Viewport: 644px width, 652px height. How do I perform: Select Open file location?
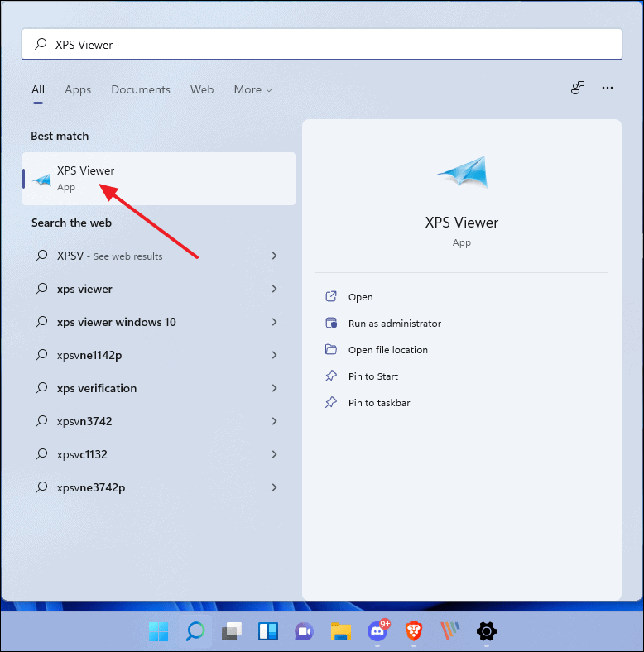(387, 350)
